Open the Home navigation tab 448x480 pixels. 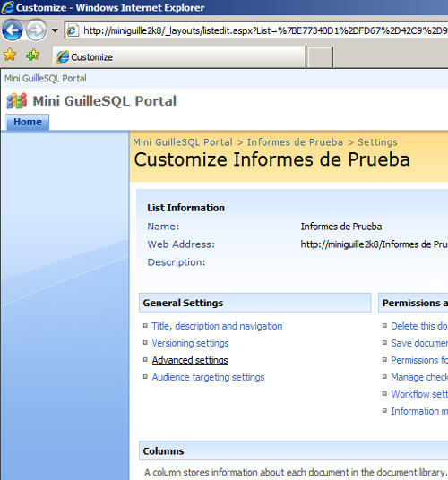28,122
